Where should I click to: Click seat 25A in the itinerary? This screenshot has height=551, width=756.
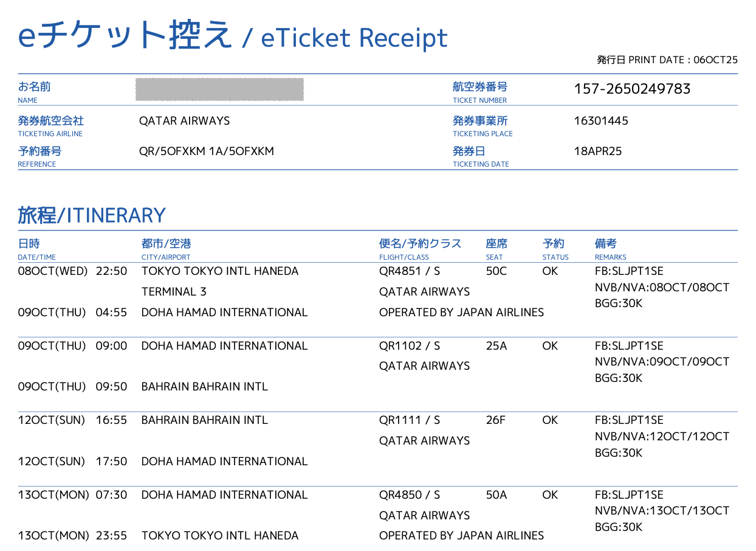(496, 345)
